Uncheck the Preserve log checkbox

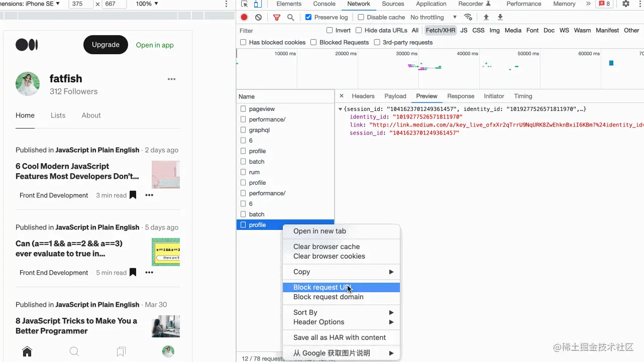(308, 17)
